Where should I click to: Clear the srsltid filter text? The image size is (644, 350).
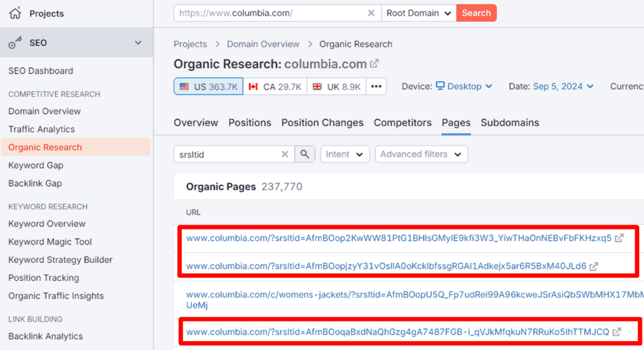pos(285,154)
